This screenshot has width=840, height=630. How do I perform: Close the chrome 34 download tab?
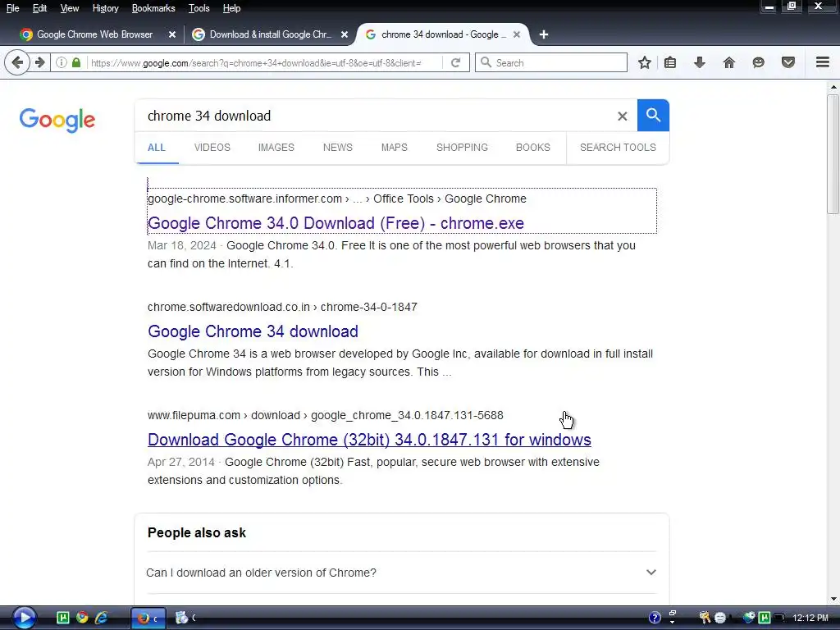[517, 34]
